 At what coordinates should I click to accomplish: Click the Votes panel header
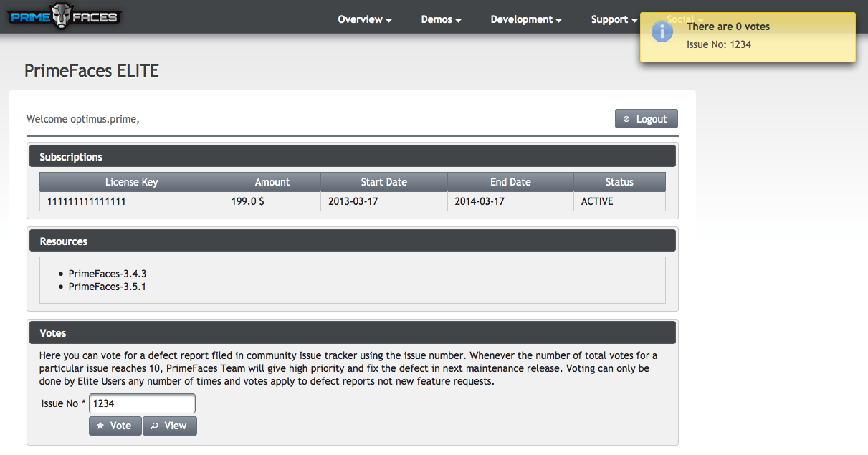click(353, 333)
